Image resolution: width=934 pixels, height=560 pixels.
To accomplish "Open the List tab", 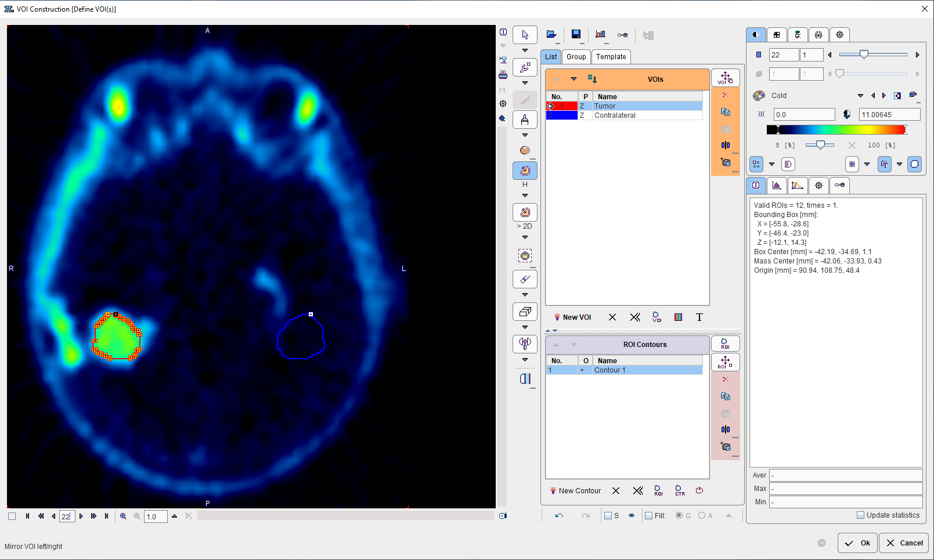I will [x=551, y=56].
